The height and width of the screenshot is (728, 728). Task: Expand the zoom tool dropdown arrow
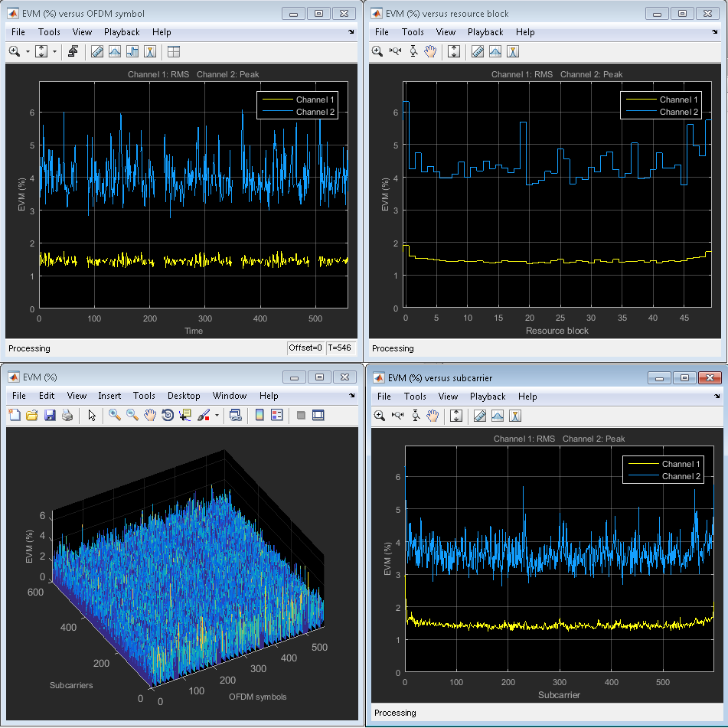[28, 51]
